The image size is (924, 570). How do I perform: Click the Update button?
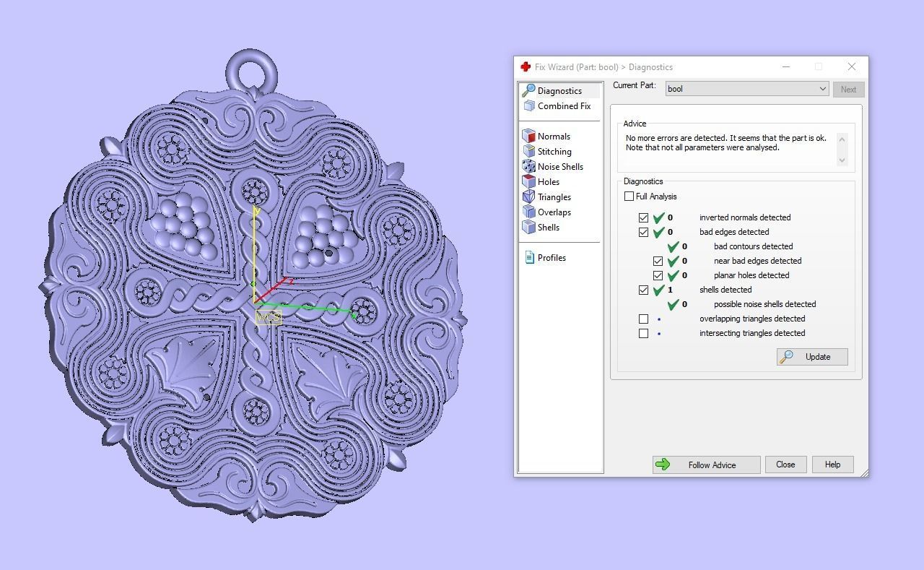click(812, 357)
